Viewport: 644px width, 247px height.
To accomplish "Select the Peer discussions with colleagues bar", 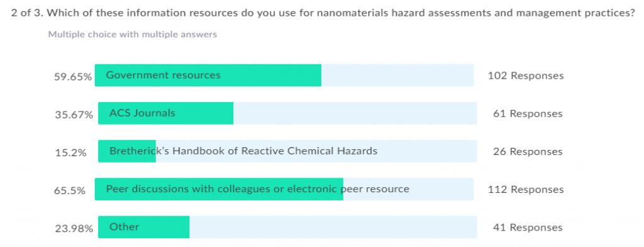I will [284, 190].
